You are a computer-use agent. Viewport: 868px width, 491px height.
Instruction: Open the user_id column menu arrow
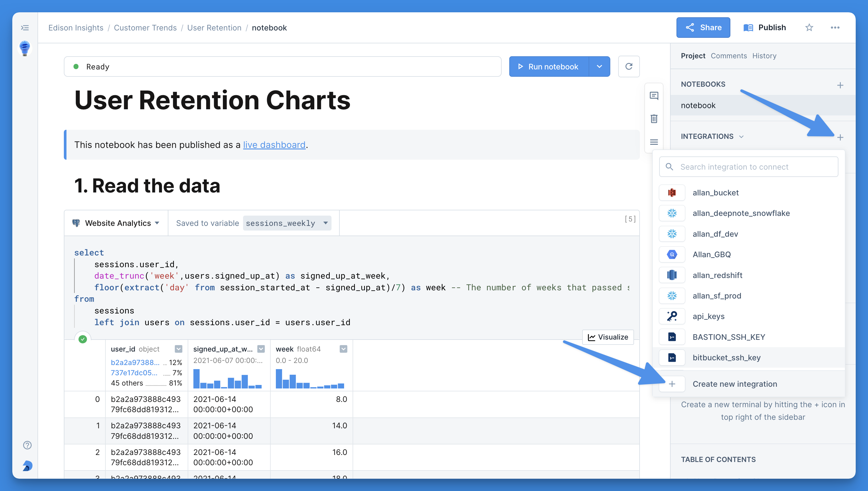[x=179, y=349]
